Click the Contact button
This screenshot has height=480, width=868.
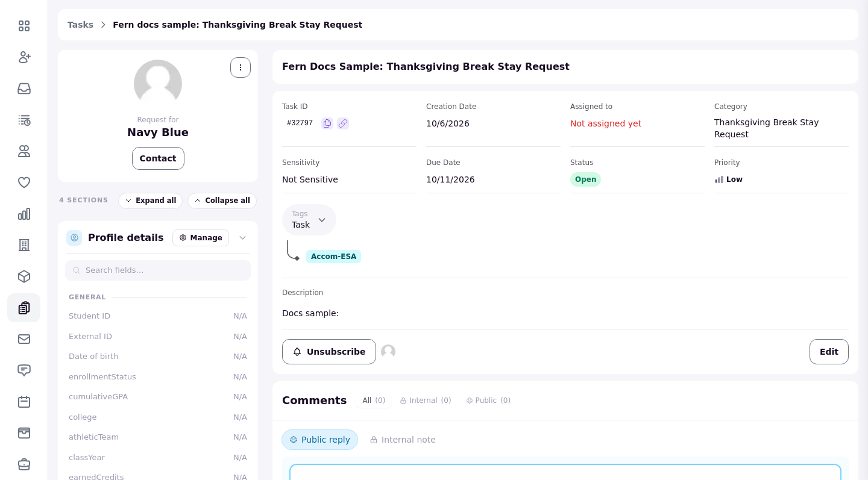point(158,158)
